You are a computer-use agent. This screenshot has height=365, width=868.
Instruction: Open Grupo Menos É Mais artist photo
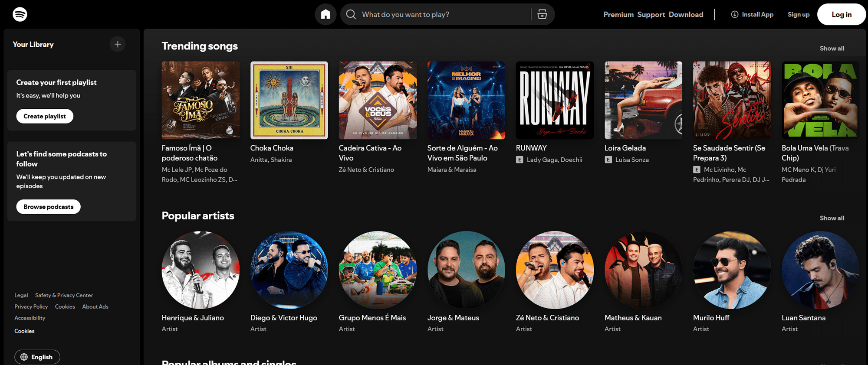click(x=378, y=270)
